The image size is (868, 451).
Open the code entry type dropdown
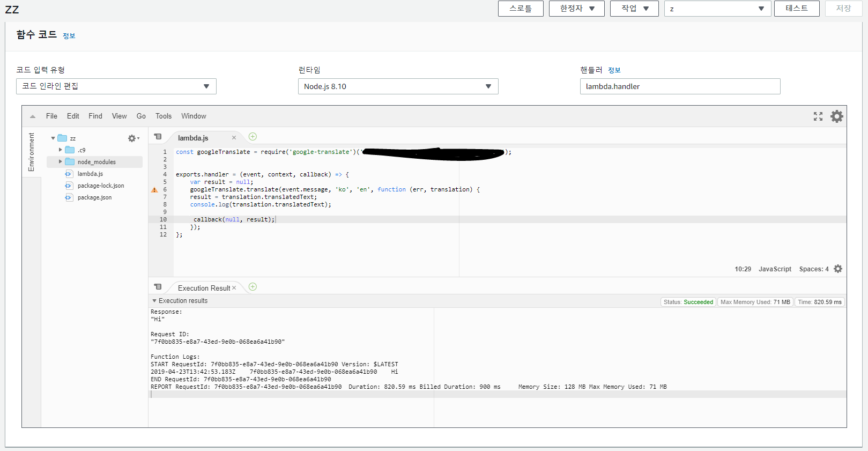[116, 86]
